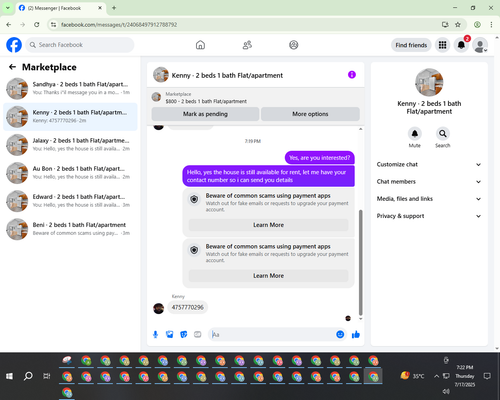Send a thumbs-up like
Image resolution: width=500 pixels, height=400 pixels.
356,334
